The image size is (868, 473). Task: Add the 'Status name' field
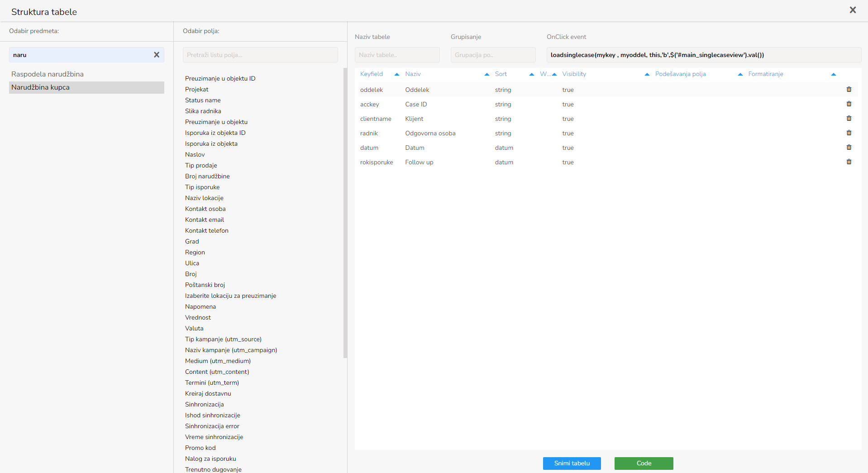(203, 100)
